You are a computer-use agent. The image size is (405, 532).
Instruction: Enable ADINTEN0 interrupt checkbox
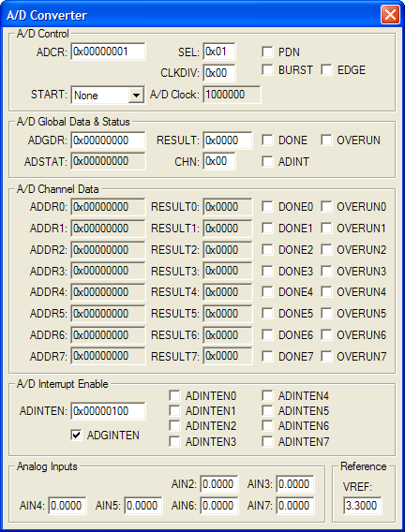tap(174, 395)
